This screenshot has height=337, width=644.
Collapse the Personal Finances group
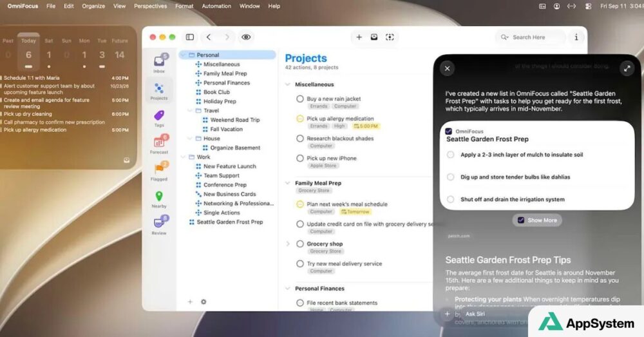tap(288, 289)
